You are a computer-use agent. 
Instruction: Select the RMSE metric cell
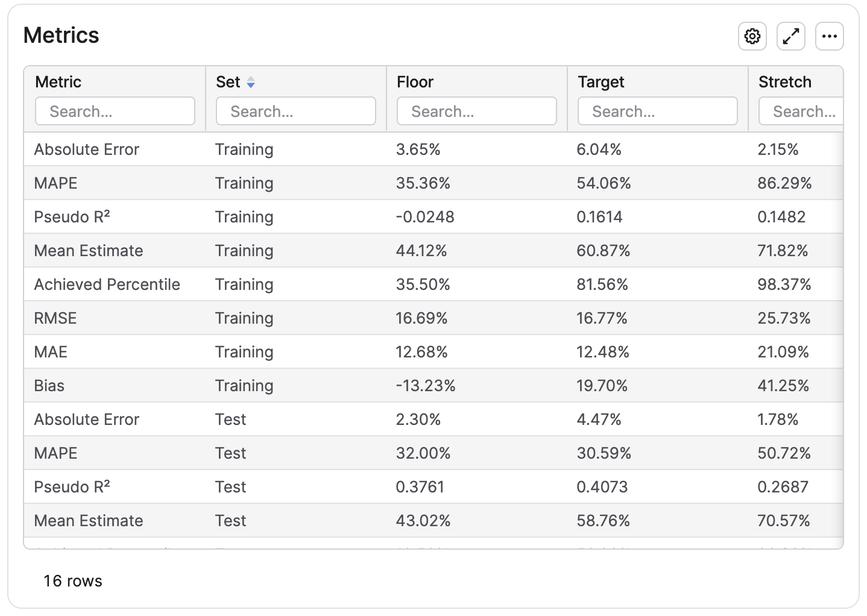coord(55,318)
